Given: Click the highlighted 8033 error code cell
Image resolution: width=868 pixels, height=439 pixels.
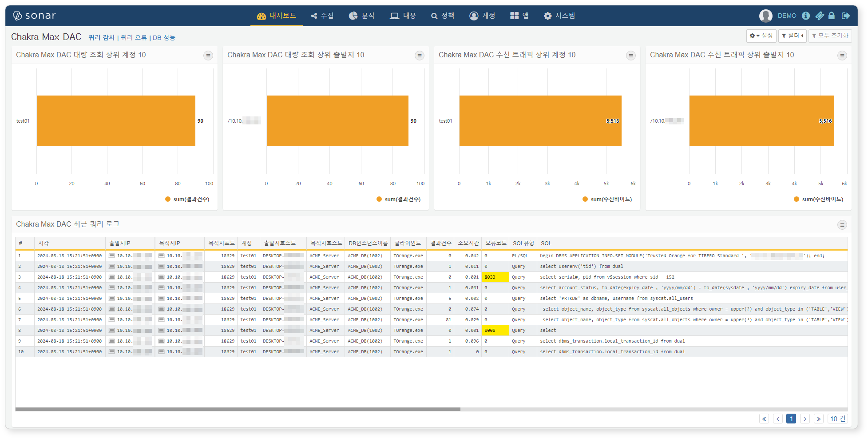Looking at the screenshot, I should (495, 277).
